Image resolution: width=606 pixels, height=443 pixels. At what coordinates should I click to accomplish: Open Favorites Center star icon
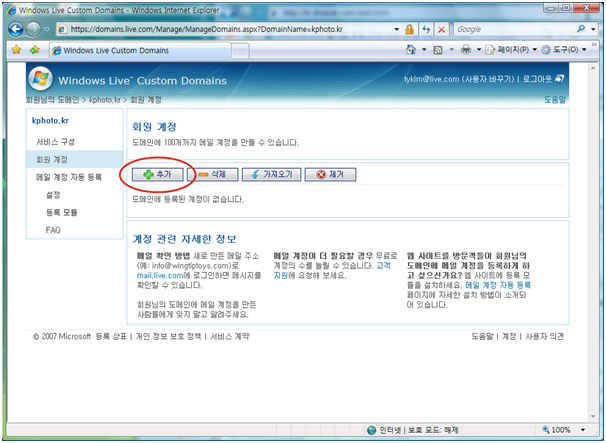coord(16,50)
